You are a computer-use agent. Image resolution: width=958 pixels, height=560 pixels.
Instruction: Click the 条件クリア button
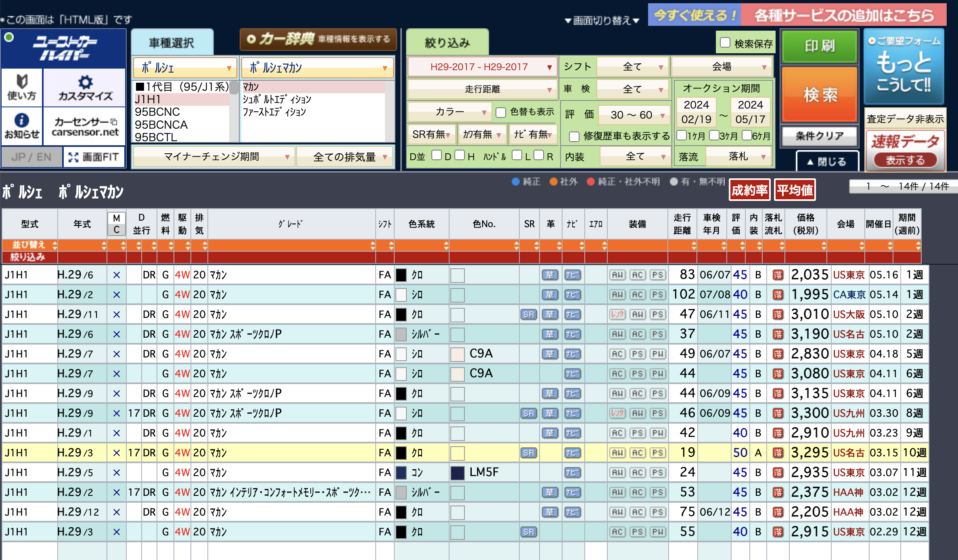tap(820, 136)
